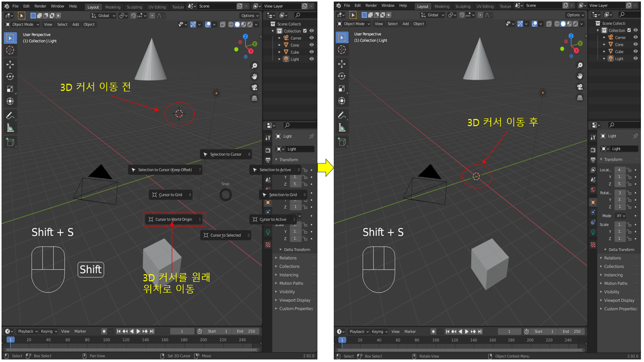Click the frame range clock icon in left timeline
This screenshot has width=644, height=362.
coord(200,331)
